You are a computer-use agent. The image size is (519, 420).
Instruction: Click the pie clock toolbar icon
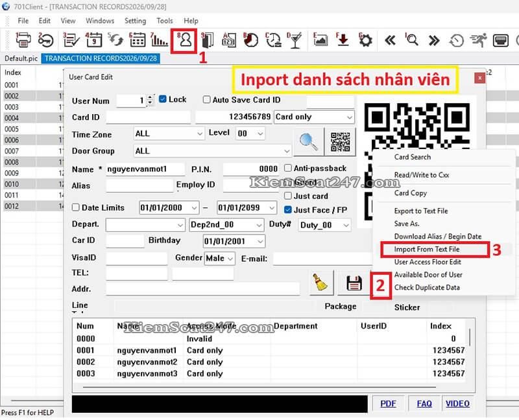(251, 40)
